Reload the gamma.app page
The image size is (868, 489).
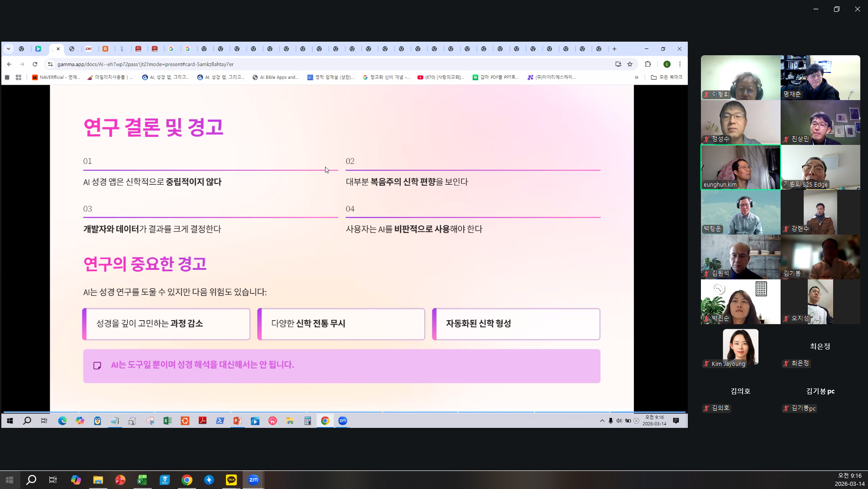coord(35,64)
